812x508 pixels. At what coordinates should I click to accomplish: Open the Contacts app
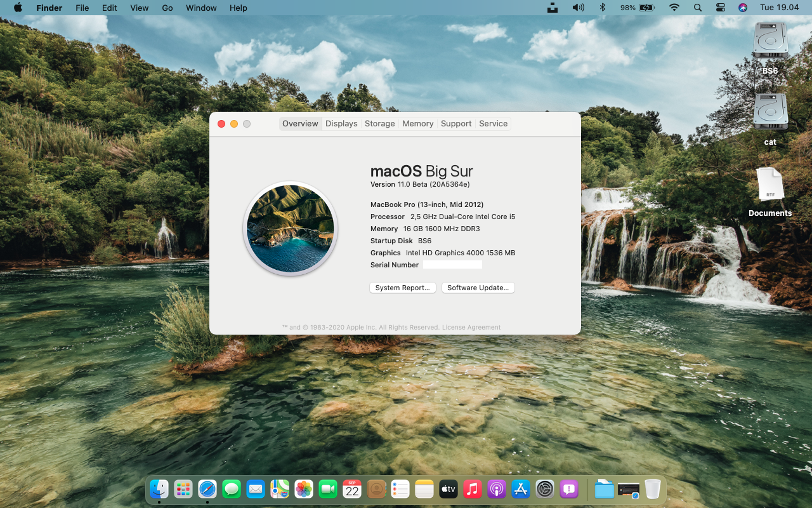pos(376,489)
